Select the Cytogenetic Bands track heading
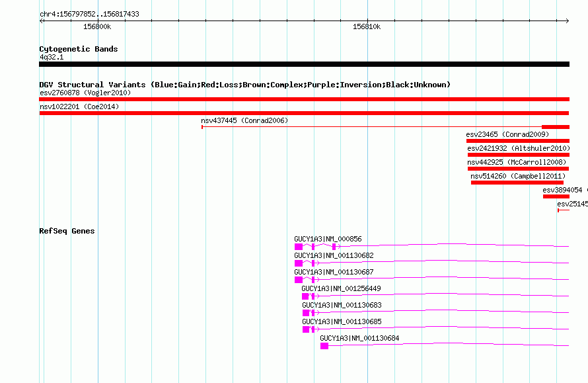This screenshot has height=383, width=588. click(x=79, y=49)
